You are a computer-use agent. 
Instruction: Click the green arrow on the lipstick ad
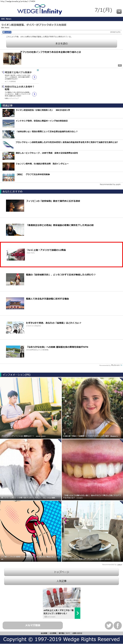pos(78,613)
